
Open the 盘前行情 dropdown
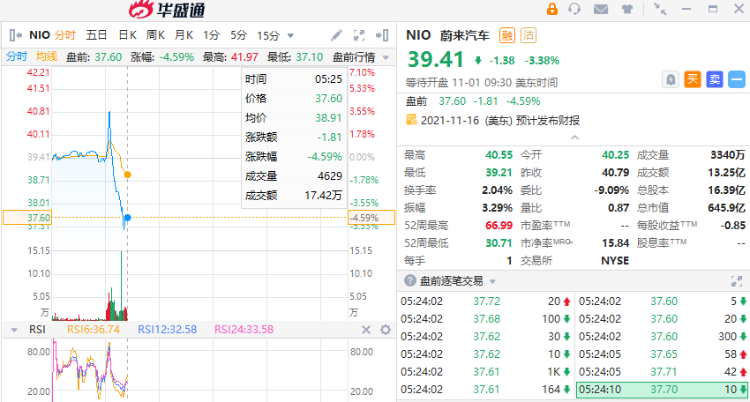355,57
